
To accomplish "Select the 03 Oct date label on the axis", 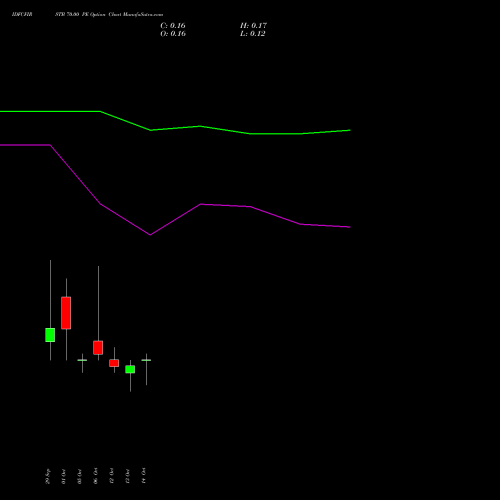I will point(80,476).
